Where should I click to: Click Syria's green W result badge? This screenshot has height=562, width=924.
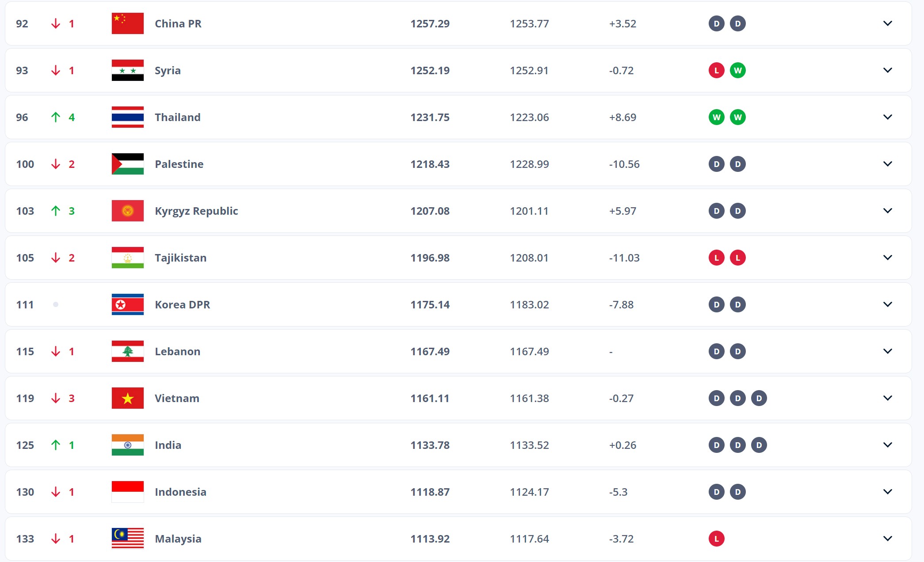coord(737,70)
